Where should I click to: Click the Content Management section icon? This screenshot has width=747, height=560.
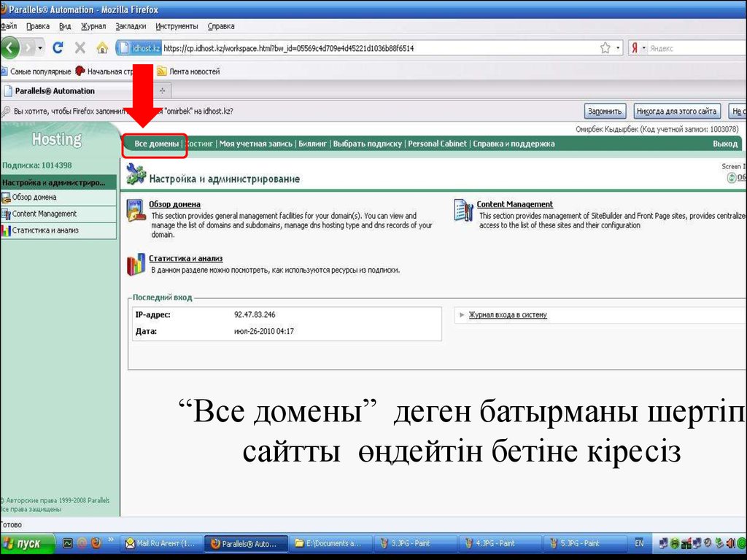(x=463, y=210)
